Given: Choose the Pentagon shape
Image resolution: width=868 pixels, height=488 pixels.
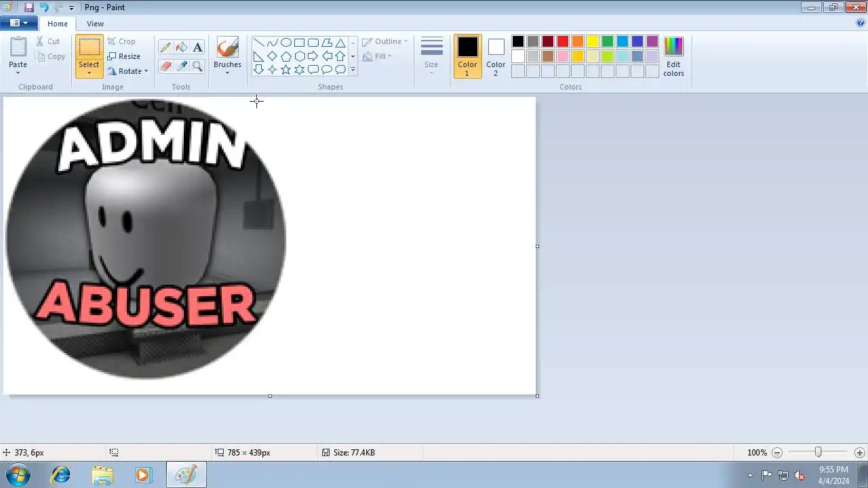Looking at the screenshot, I should pyautogui.click(x=285, y=56).
